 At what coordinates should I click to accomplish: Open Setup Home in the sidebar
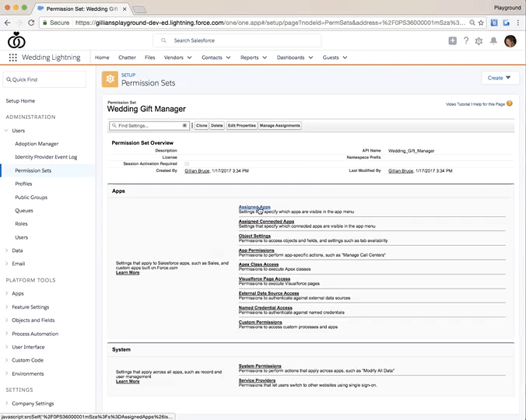[20, 101]
